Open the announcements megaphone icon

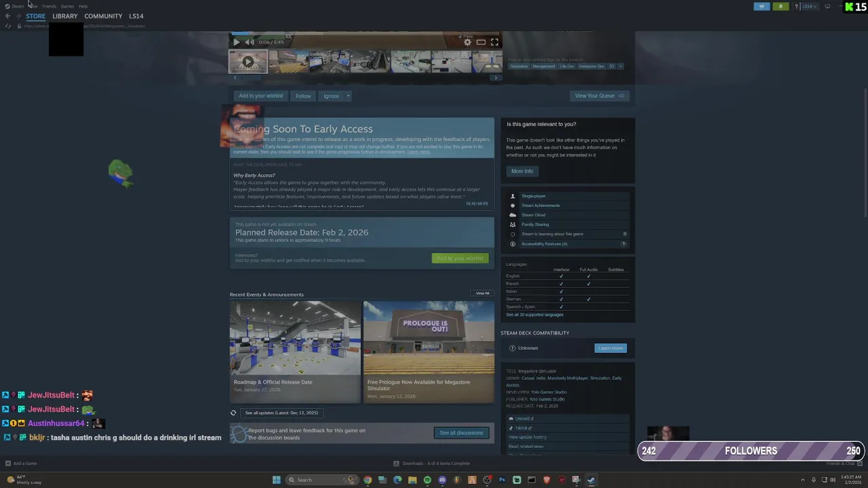(x=762, y=6)
